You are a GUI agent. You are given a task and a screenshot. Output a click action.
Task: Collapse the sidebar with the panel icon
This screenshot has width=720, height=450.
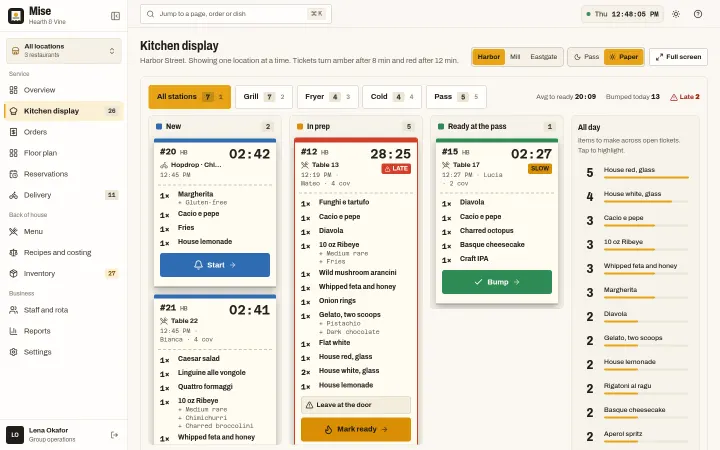(115, 16)
